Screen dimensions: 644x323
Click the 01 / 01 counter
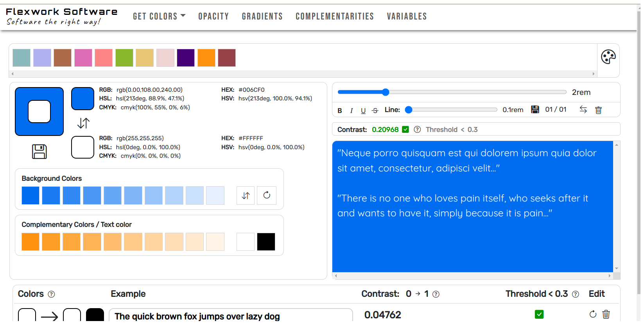pyautogui.click(x=556, y=109)
